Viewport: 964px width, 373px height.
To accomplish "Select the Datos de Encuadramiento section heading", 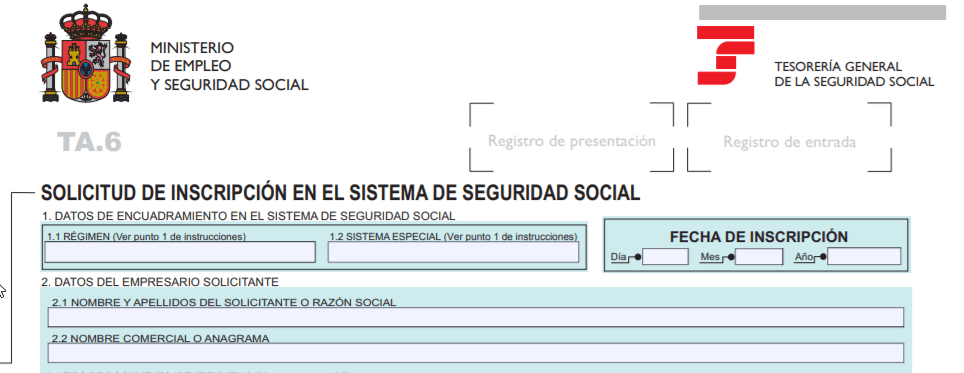I will tap(248, 216).
